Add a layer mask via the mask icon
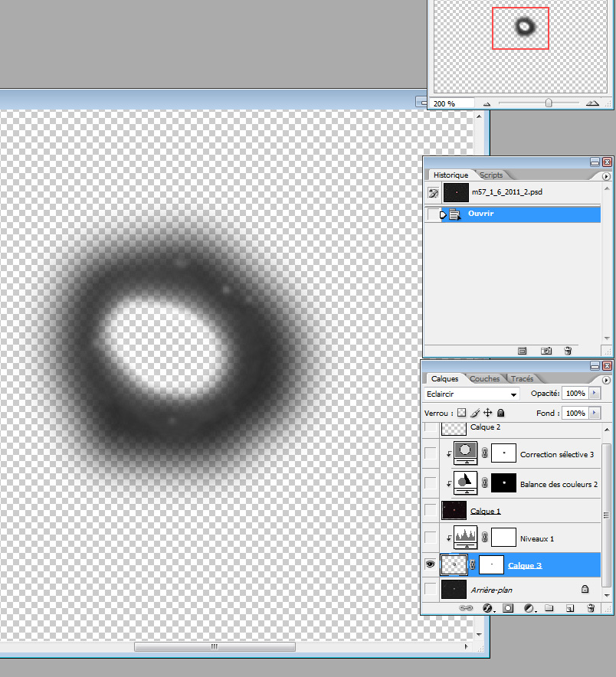 click(508, 608)
